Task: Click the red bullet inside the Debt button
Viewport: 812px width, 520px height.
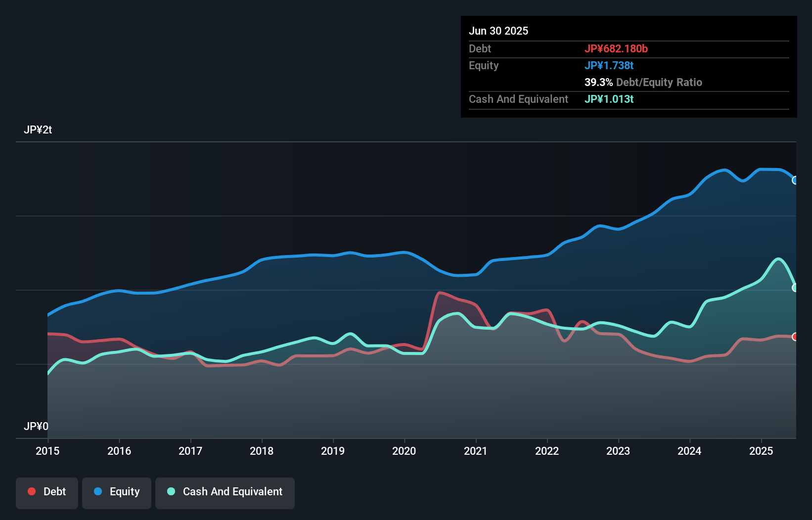Action: 32,491
